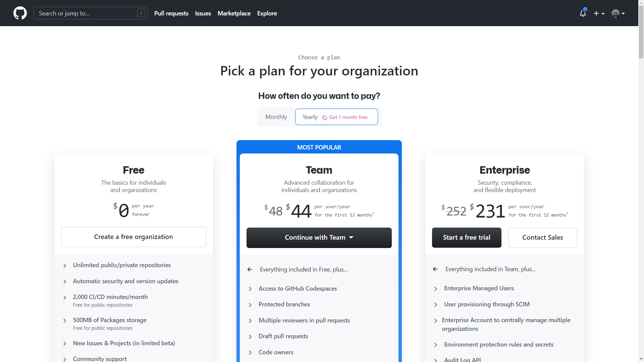Expand the Access to GitHub Codespaces feature
Screen dimensions: 644x362
tap(250, 289)
